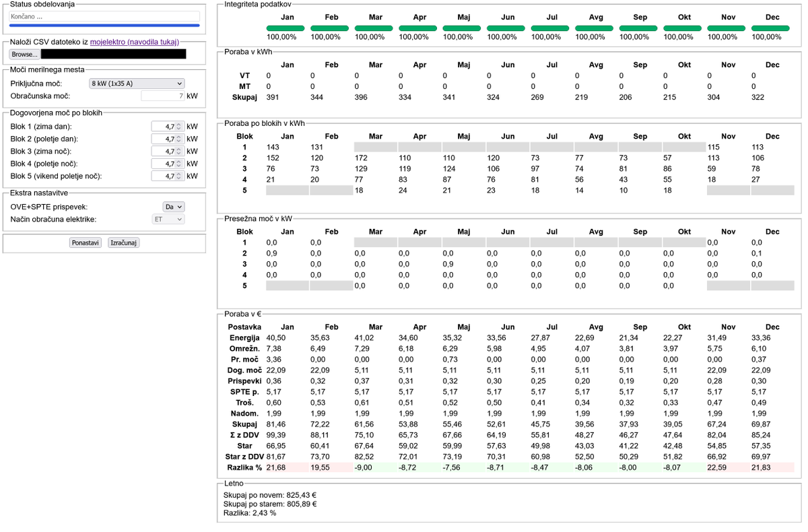Click the Jan data integrity green bar

[x=285, y=28]
